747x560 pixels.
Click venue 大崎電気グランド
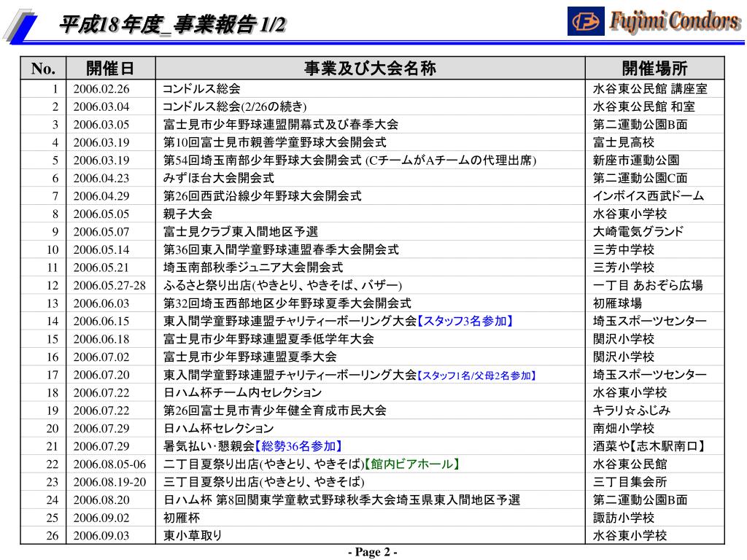(x=638, y=232)
